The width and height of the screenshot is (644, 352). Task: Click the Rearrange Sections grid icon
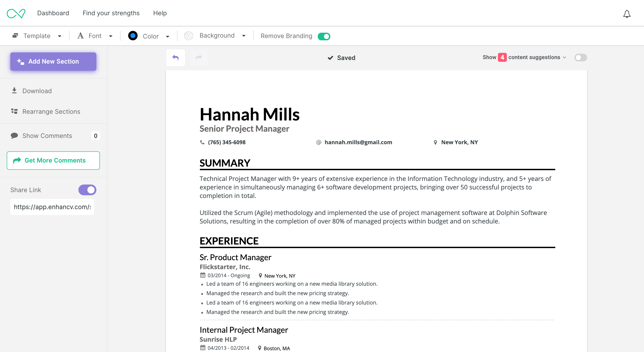(14, 111)
